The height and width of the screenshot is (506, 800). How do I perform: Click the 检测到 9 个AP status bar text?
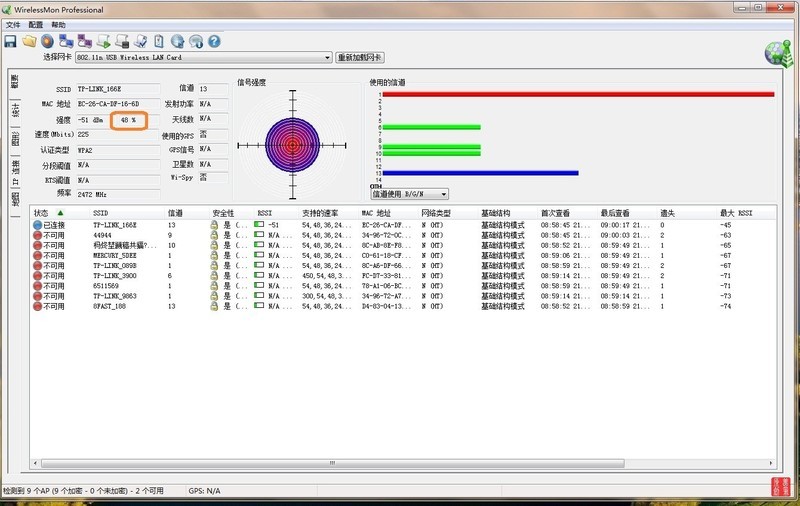pos(83,491)
